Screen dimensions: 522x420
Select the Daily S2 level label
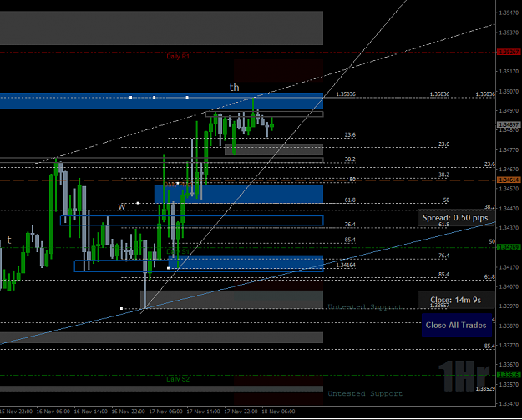point(178,379)
